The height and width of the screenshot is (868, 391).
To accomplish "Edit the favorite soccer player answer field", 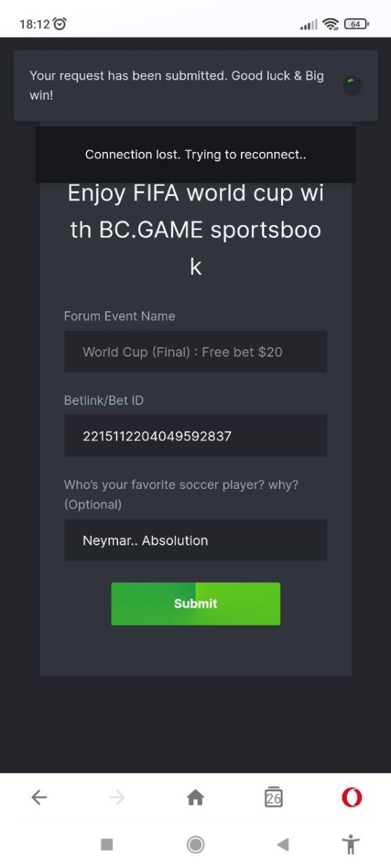I will [195, 540].
